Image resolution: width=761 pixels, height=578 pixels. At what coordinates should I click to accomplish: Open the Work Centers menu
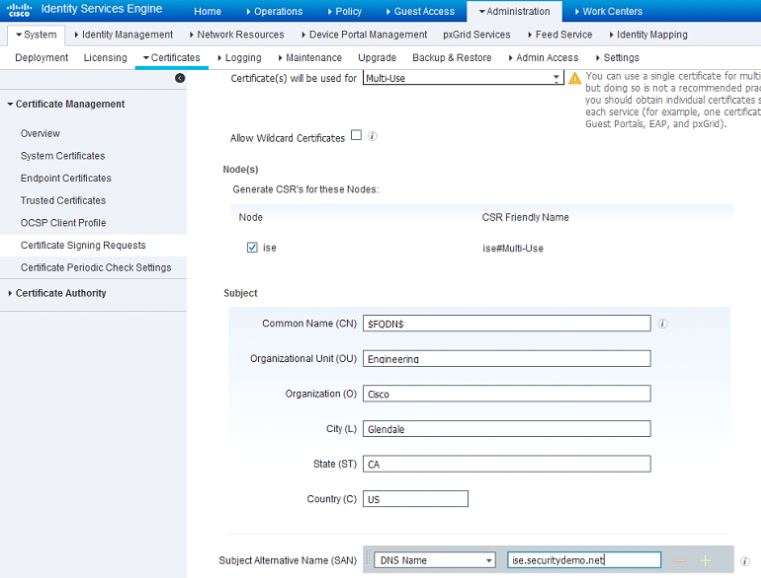(609, 11)
